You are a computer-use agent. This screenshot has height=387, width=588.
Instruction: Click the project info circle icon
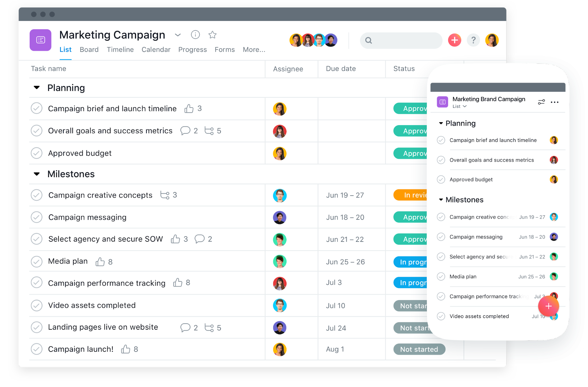(195, 36)
